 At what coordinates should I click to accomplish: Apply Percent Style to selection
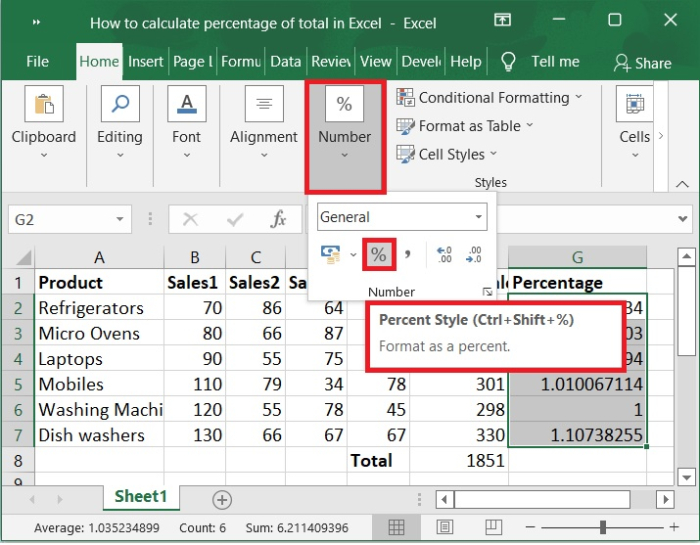pos(379,254)
